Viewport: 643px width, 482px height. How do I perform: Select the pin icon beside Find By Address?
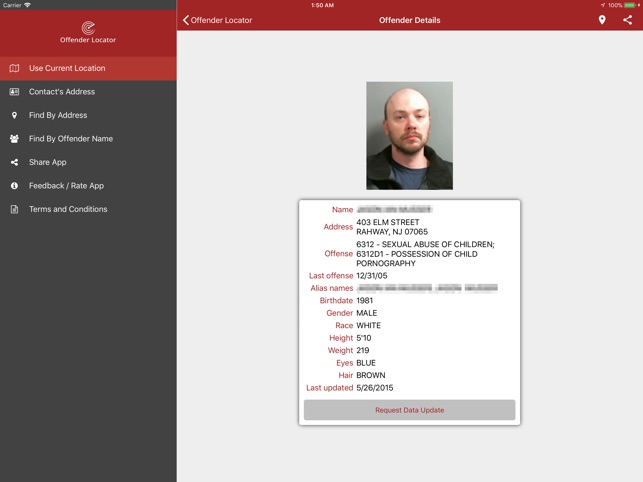click(14, 115)
